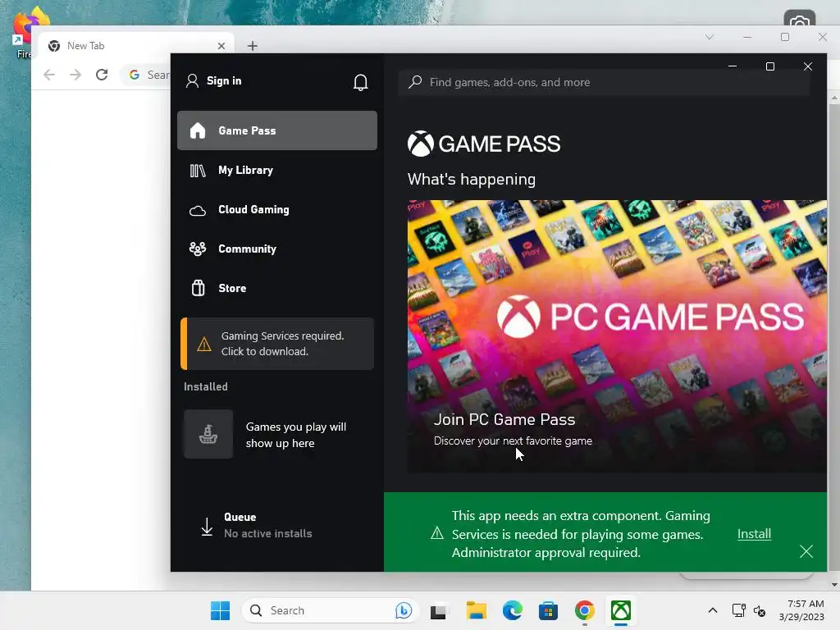The width and height of the screenshot is (840, 630).
Task: Click the magnifier icon in Xbox search
Action: 414,82
